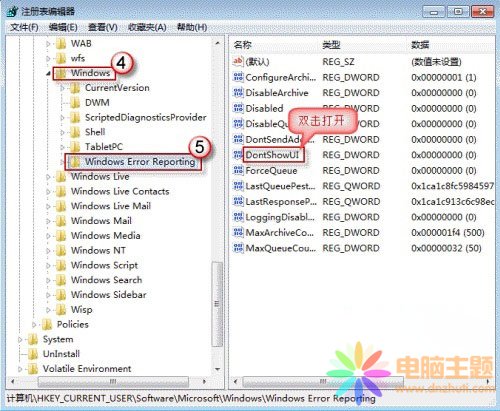Click the Shell folder icon
This screenshot has width=500, height=411.
point(75,132)
